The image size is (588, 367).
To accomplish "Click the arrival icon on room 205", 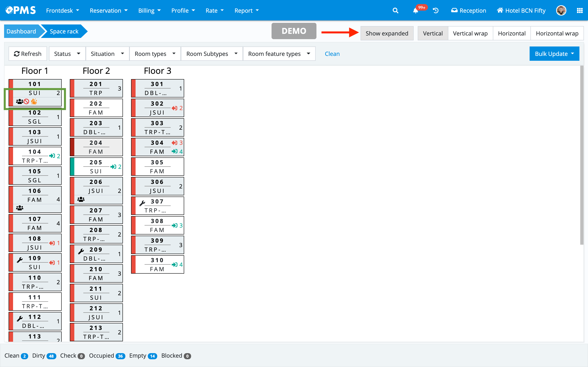I will pos(113,167).
